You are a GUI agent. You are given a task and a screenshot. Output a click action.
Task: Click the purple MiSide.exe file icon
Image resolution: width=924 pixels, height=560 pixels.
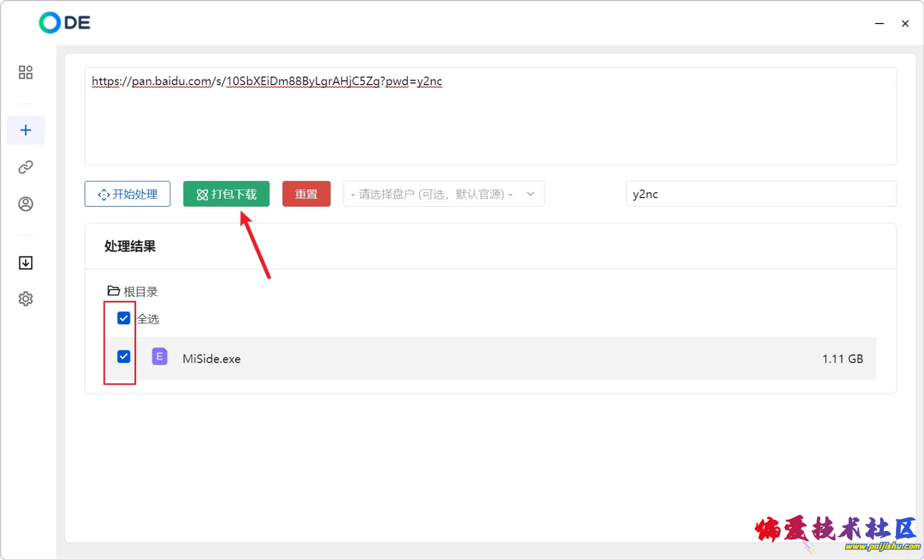point(160,357)
